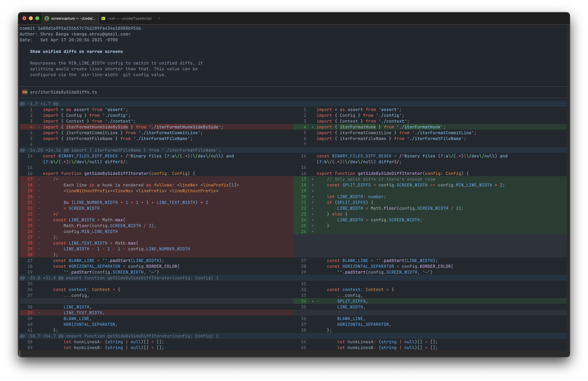Maximize window with the green button
This screenshot has height=381, width=588.
point(37,18)
